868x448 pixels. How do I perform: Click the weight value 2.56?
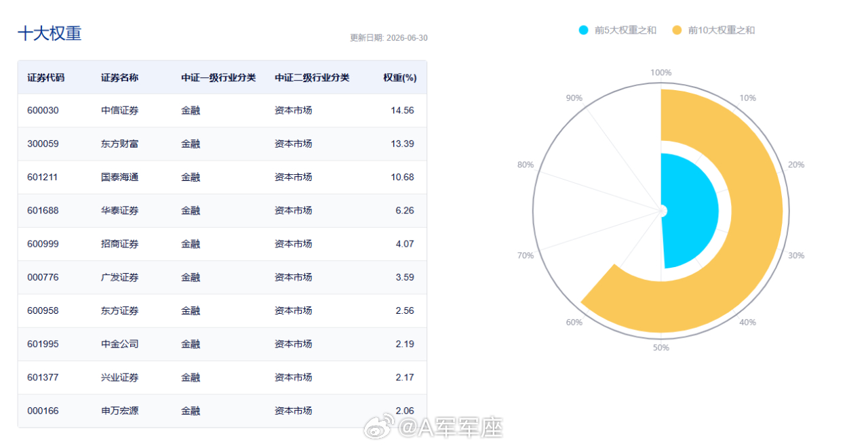(x=405, y=310)
